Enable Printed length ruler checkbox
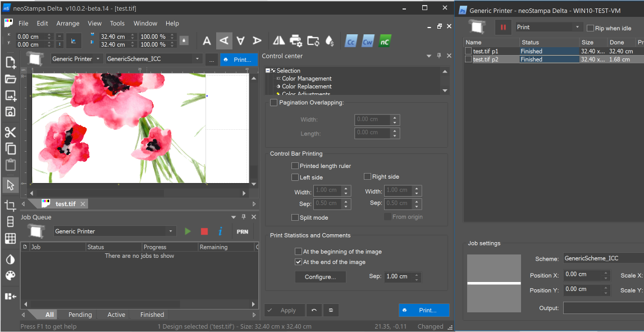The height and width of the screenshot is (332, 644). (x=295, y=166)
